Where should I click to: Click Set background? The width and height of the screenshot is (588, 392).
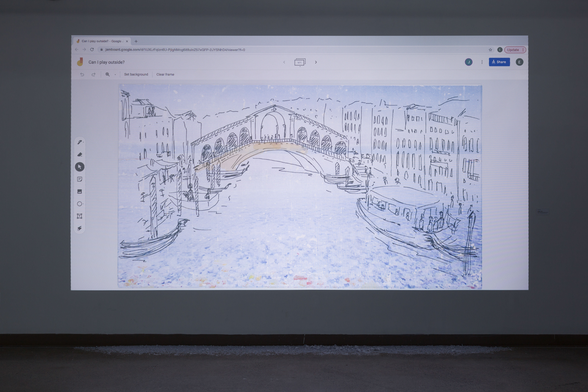136,75
